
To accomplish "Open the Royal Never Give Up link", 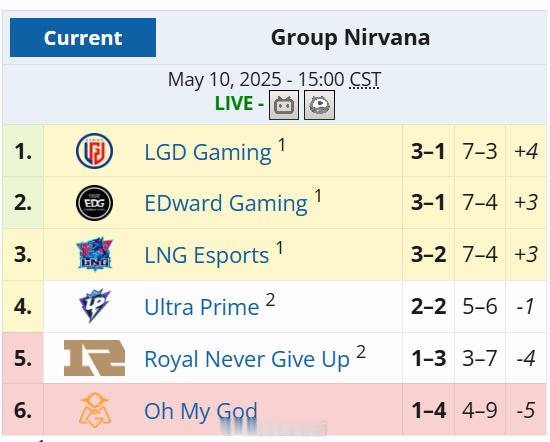I will tap(247, 360).
